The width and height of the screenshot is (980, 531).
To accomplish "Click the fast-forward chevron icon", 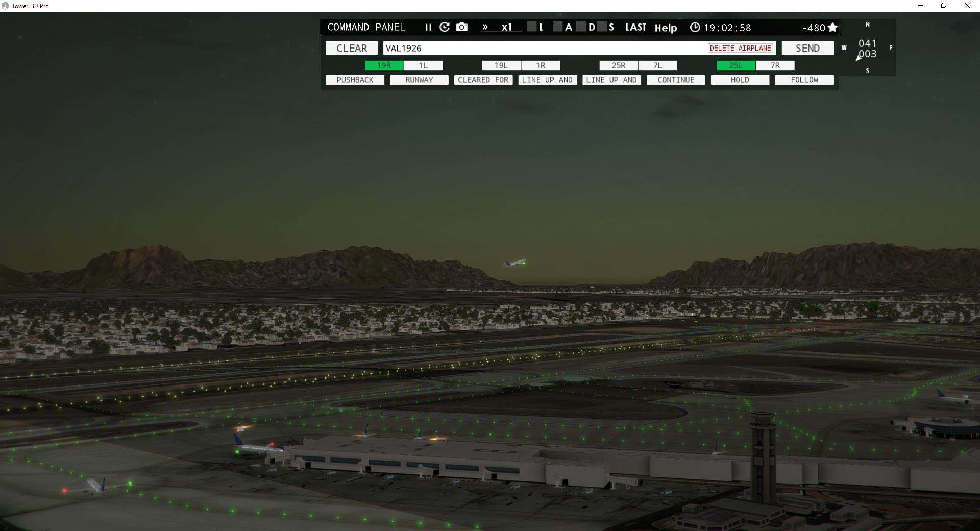I will tap(485, 27).
